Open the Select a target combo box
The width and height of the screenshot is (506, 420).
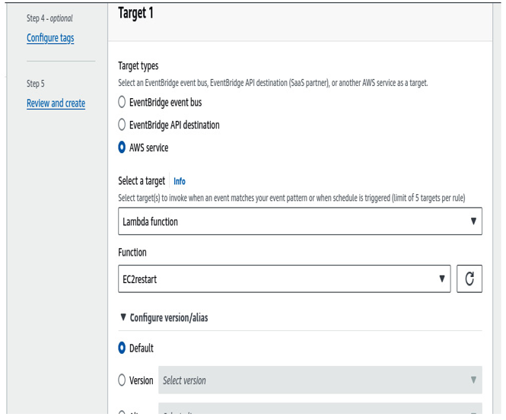click(300, 221)
